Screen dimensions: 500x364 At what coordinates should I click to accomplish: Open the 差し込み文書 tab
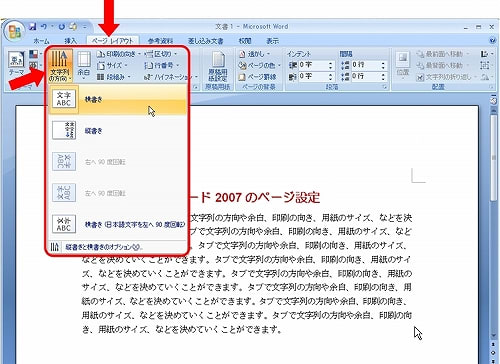tap(205, 41)
